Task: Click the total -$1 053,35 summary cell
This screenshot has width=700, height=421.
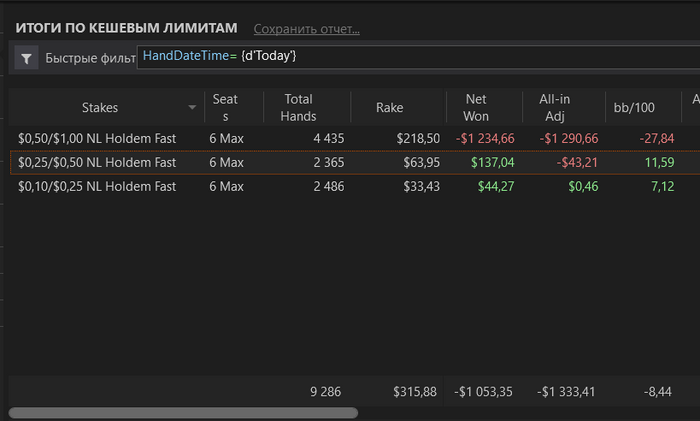Action: point(483,392)
